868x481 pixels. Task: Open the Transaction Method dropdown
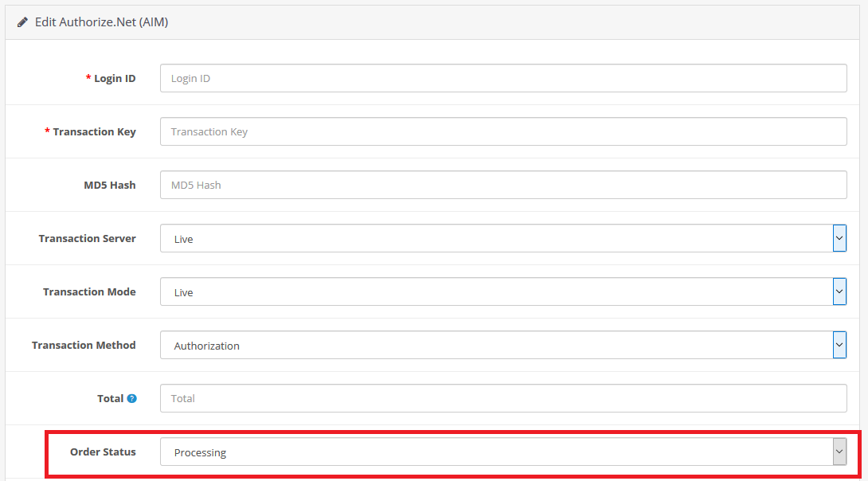coord(503,345)
